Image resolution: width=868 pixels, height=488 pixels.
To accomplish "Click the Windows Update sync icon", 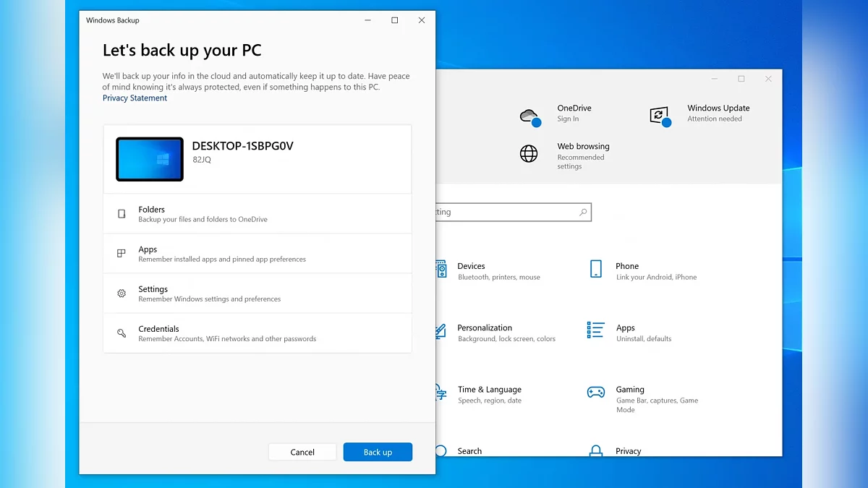I will click(659, 115).
